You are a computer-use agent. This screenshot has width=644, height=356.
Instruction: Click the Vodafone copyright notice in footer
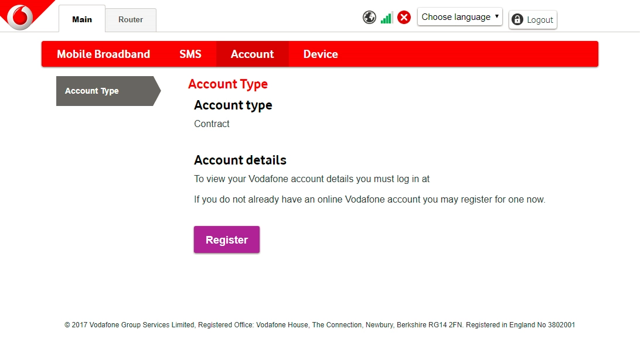(x=321, y=324)
